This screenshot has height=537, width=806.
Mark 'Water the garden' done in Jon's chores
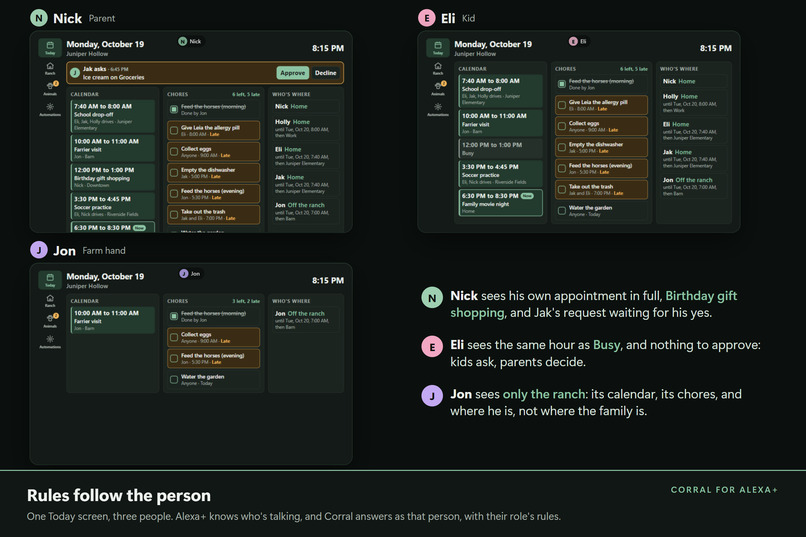[x=174, y=379]
